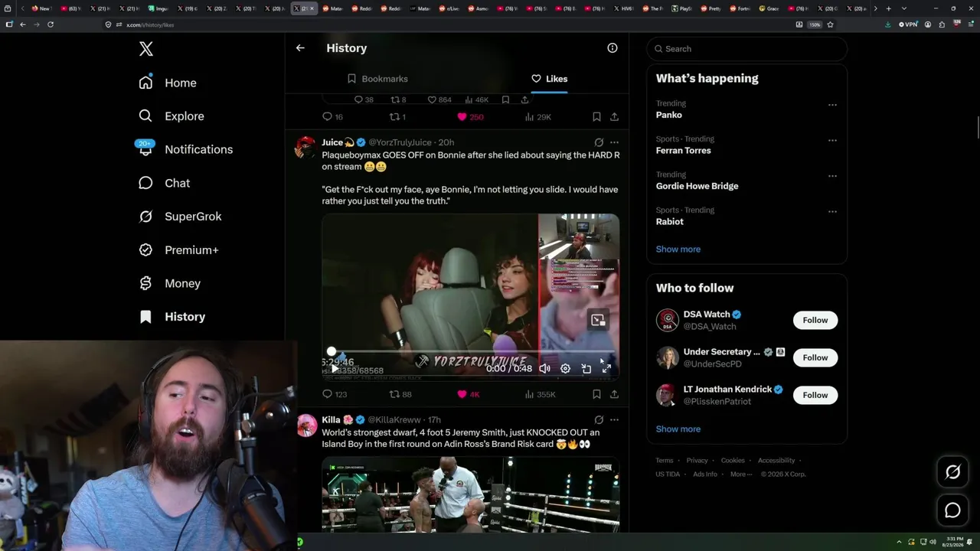The width and height of the screenshot is (980, 551).
Task: Open more options for Ferran Torres trend
Action: (832, 141)
